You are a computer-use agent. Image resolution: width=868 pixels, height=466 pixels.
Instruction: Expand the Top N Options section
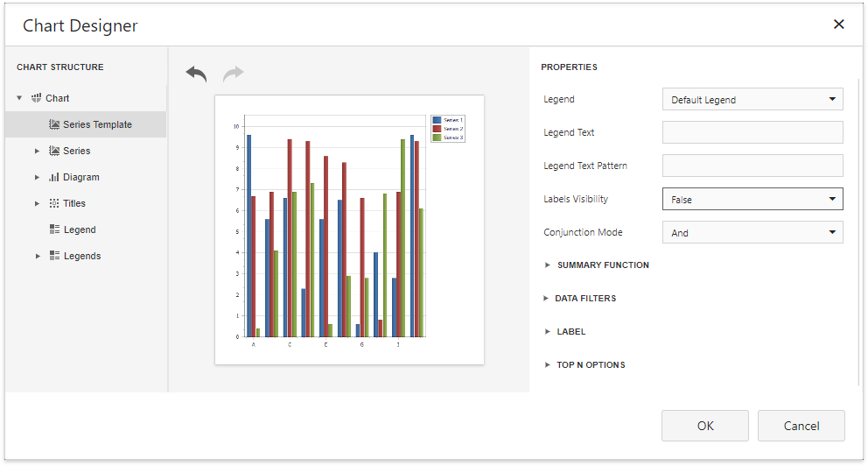[x=590, y=365]
